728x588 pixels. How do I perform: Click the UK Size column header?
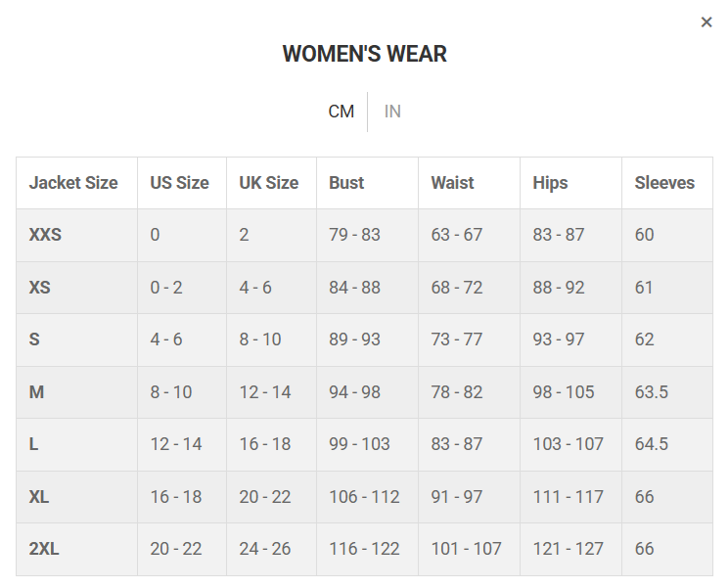(269, 183)
